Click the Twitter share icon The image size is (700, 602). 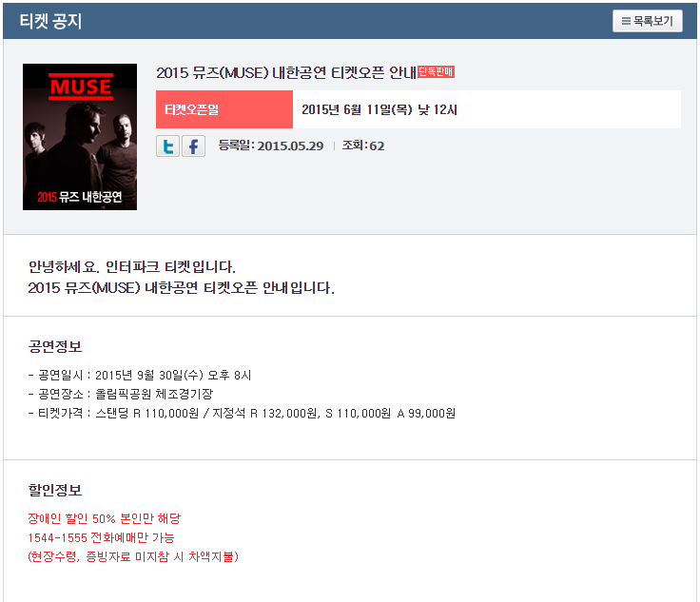click(167, 146)
